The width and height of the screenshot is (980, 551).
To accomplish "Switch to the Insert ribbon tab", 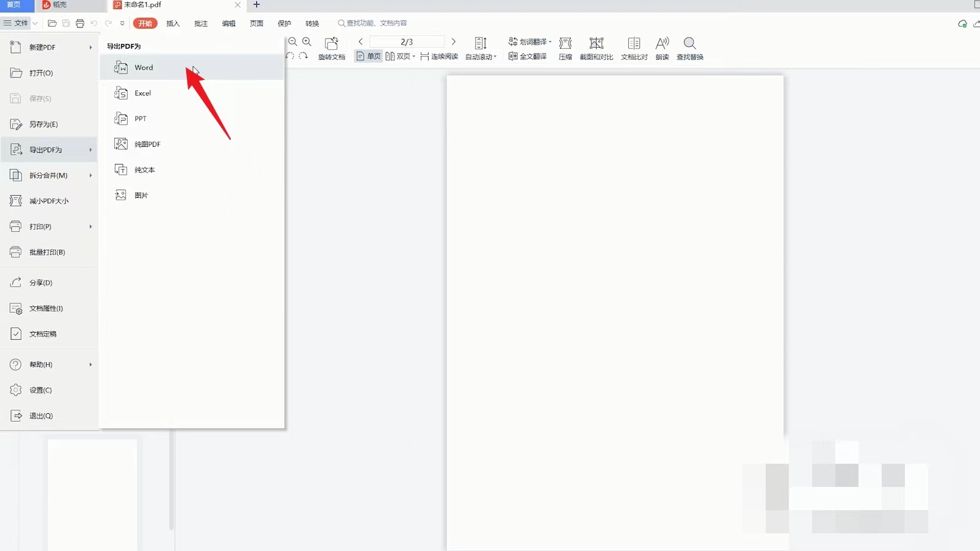I will click(x=173, y=24).
